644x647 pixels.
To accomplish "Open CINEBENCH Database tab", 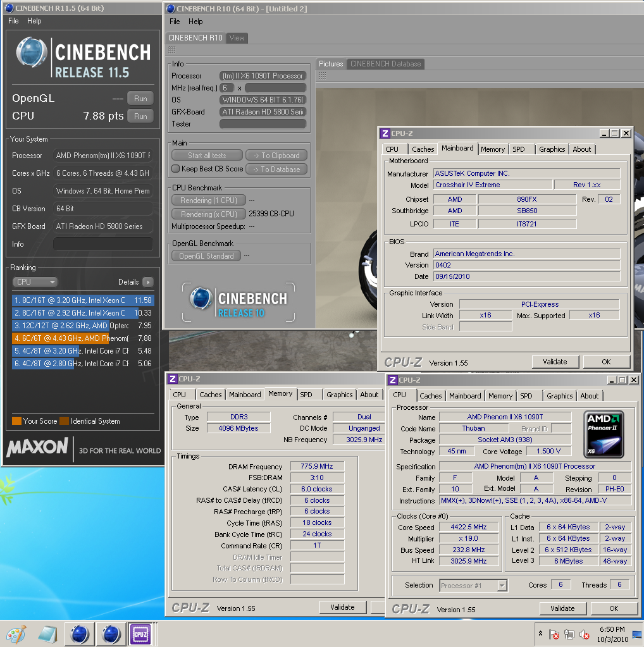I will (x=385, y=64).
